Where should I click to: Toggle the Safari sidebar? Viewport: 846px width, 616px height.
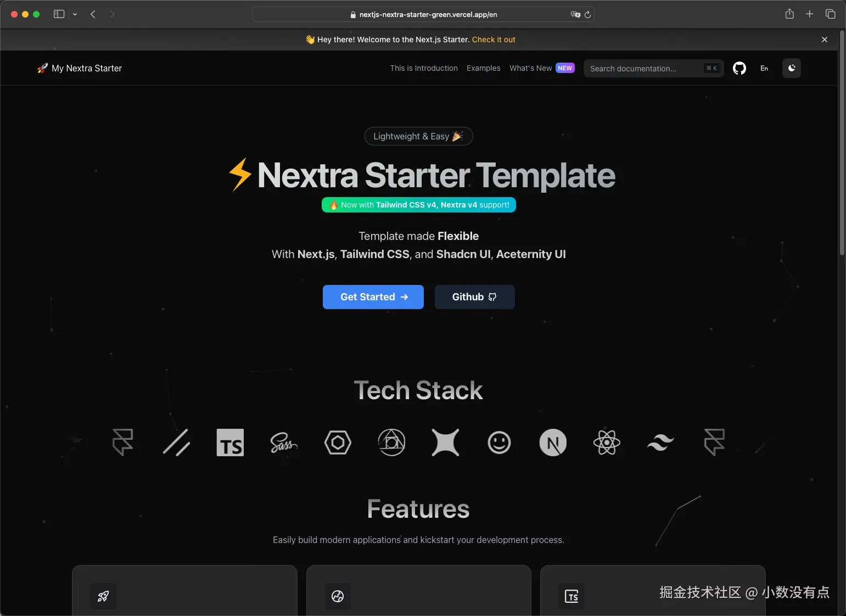59,14
